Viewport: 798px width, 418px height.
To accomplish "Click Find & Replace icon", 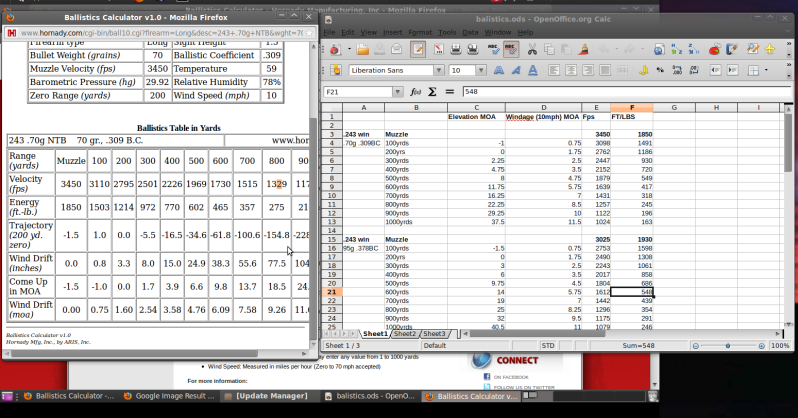I will point(752,49).
